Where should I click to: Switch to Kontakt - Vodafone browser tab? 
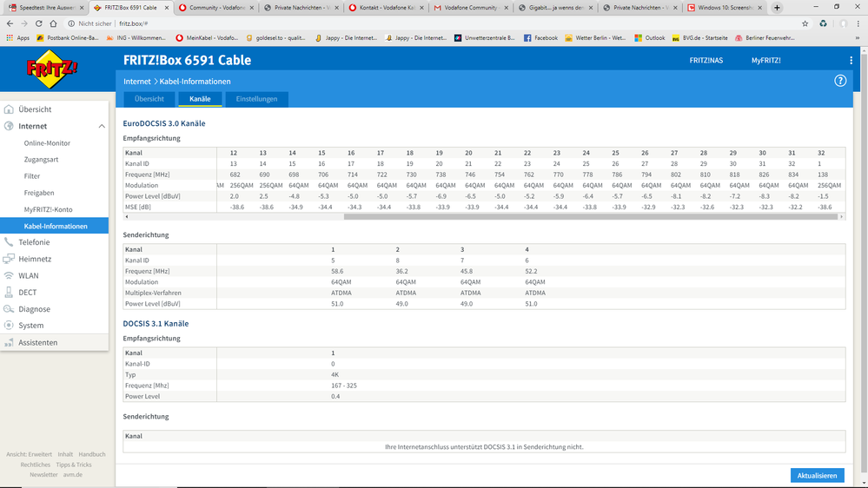coord(385,8)
